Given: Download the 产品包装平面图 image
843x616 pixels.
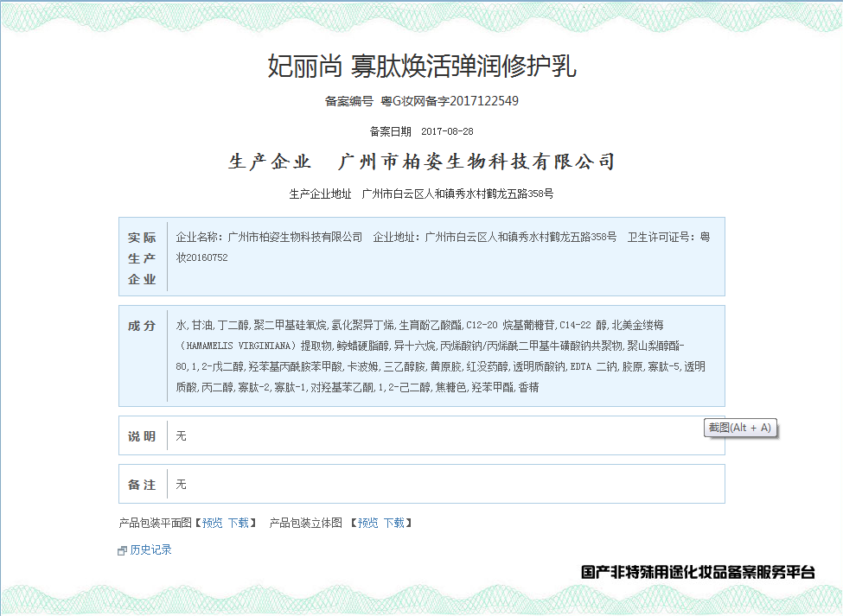Looking at the screenshot, I should [x=239, y=523].
